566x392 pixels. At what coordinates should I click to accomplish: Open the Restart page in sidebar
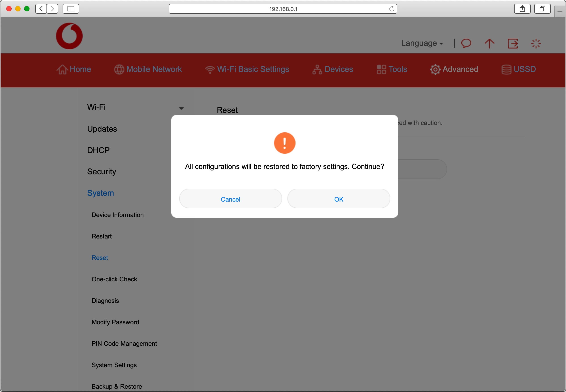(101, 236)
